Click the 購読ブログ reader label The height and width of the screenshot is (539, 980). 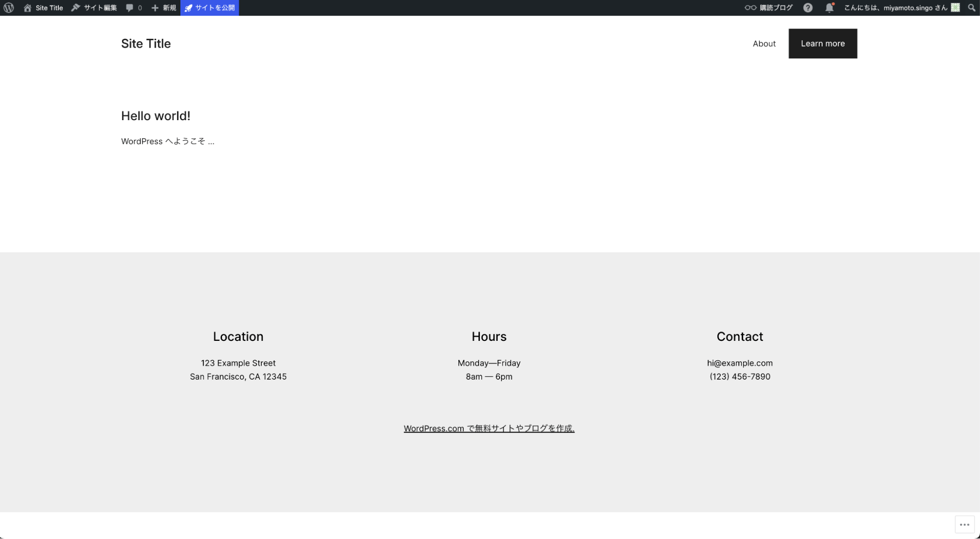click(x=775, y=7)
